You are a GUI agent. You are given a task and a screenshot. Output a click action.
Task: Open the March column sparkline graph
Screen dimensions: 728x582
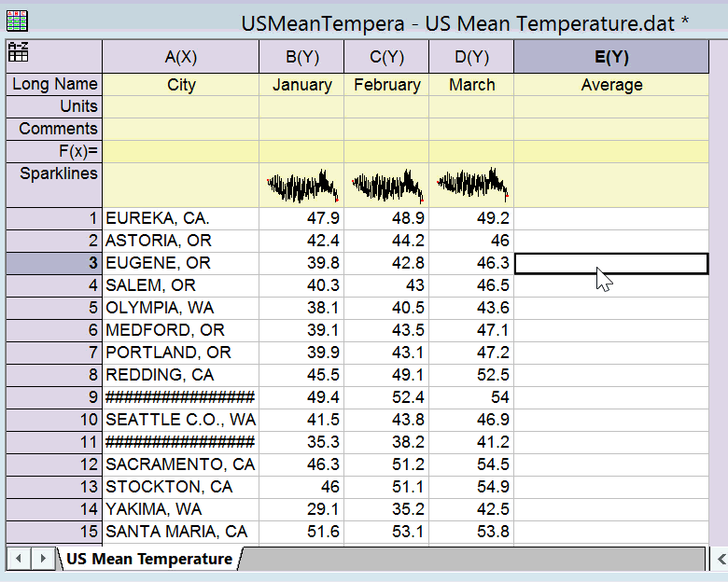click(471, 186)
